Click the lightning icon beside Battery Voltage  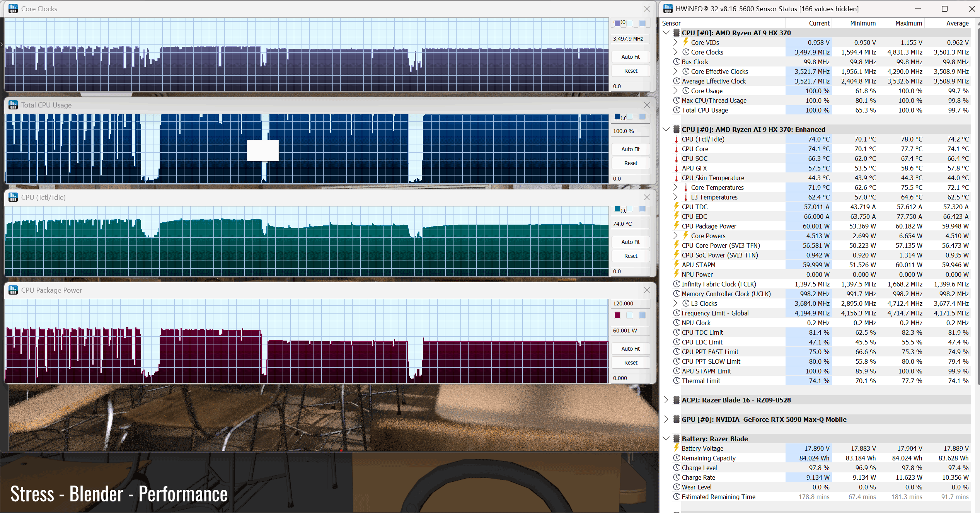[677, 448]
